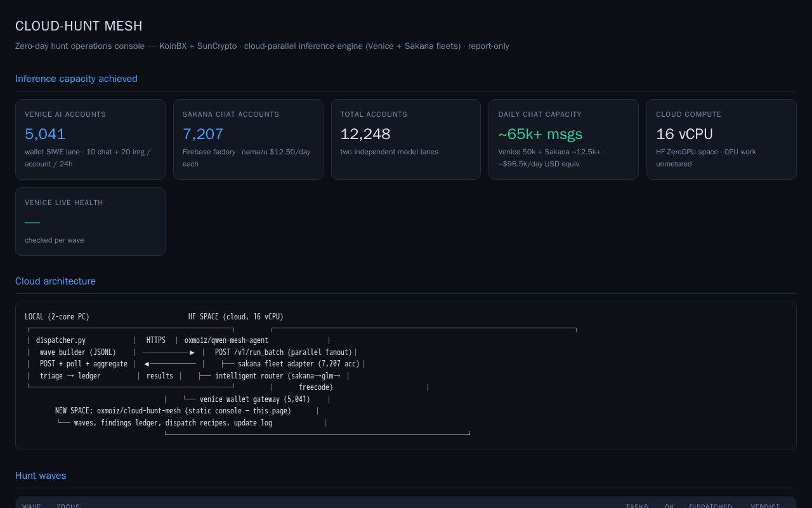Click the '16 vCPU' value in Cloud Compute card
The image size is (812, 508).
[x=684, y=134]
